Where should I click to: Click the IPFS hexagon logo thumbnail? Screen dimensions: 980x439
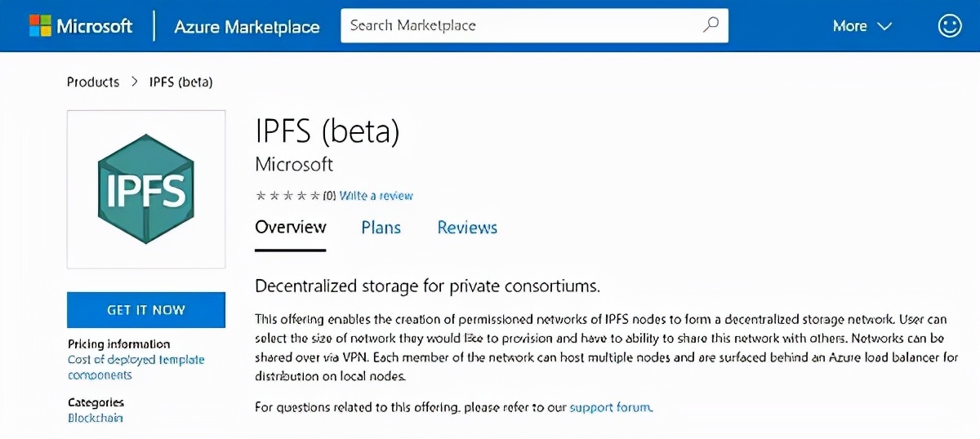(x=146, y=189)
